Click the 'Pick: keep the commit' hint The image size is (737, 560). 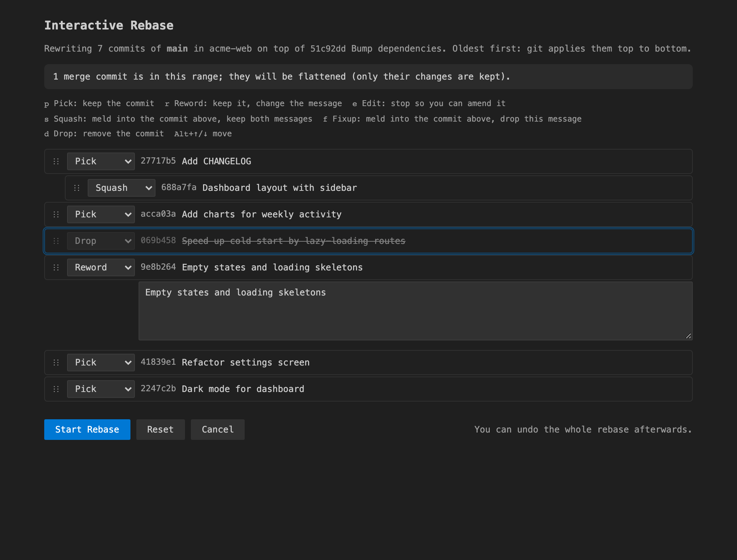pyautogui.click(x=99, y=104)
